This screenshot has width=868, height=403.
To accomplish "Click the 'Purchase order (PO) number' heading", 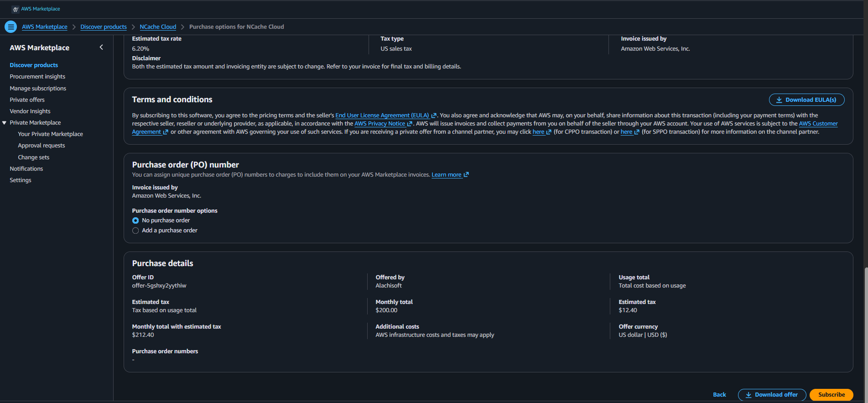I will pyautogui.click(x=185, y=165).
